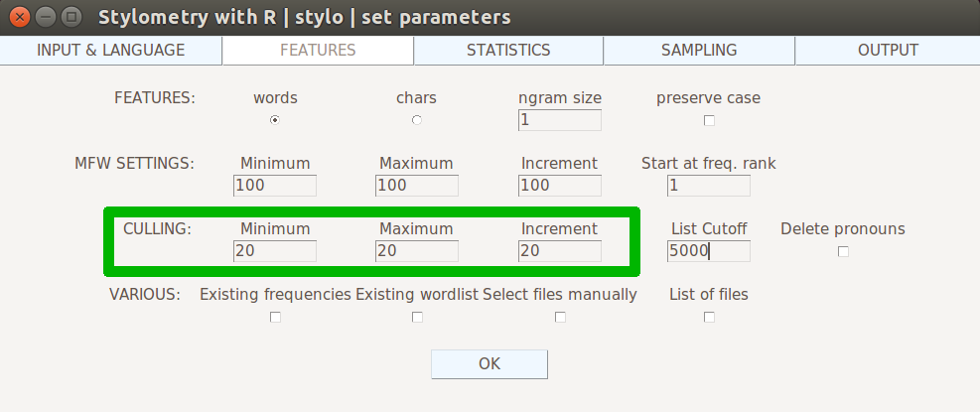The width and height of the screenshot is (980, 412).
Task: Enable the preserve case checkbox
Action: 709,121
